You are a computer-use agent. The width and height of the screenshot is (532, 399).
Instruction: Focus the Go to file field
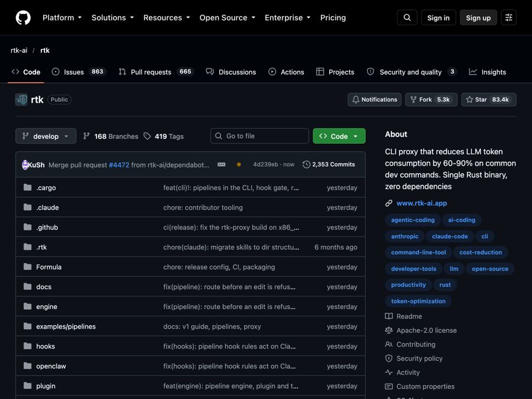pyautogui.click(x=259, y=136)
